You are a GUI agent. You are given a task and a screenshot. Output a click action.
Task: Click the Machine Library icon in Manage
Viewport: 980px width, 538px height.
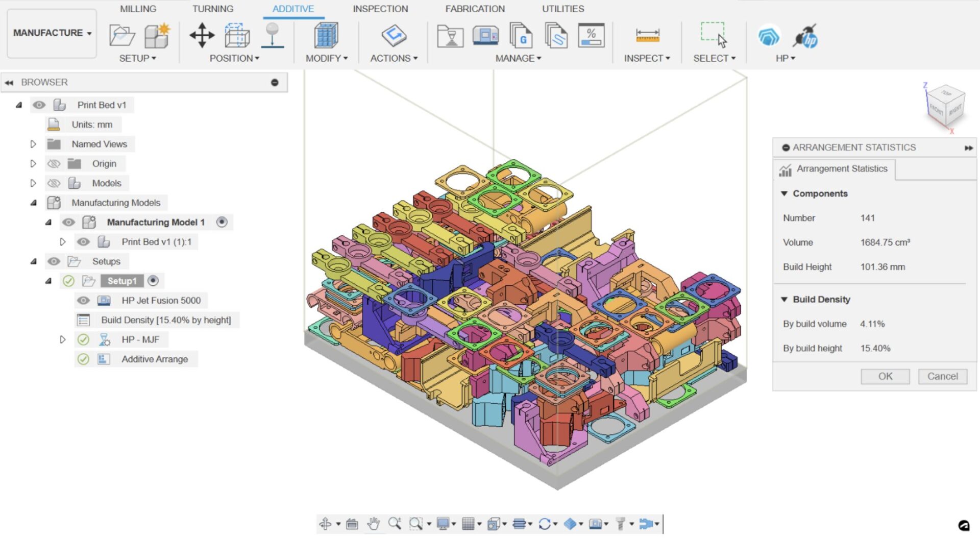[x=485, y=35]
